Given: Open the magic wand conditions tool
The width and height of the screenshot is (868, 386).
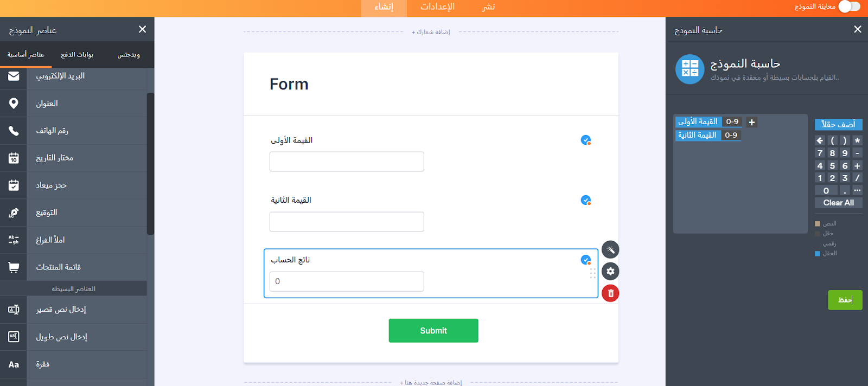Looking at the screenshot, I should [610, 249].
